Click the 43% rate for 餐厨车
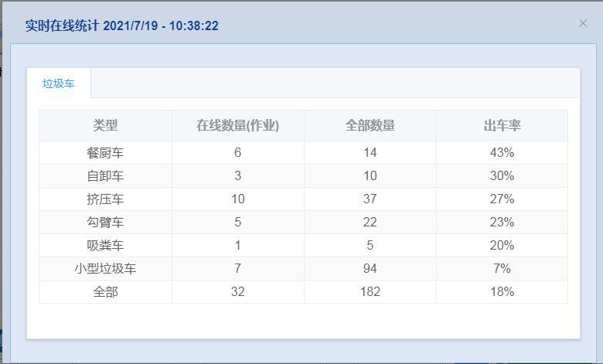This screenshot has width=603, height=364. (x=502, y=152)
